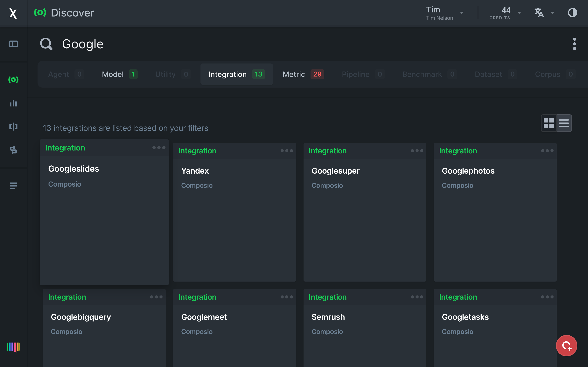Switch to list view layout
This screenshot has height=367, width=588.
[x=564, y=123]
